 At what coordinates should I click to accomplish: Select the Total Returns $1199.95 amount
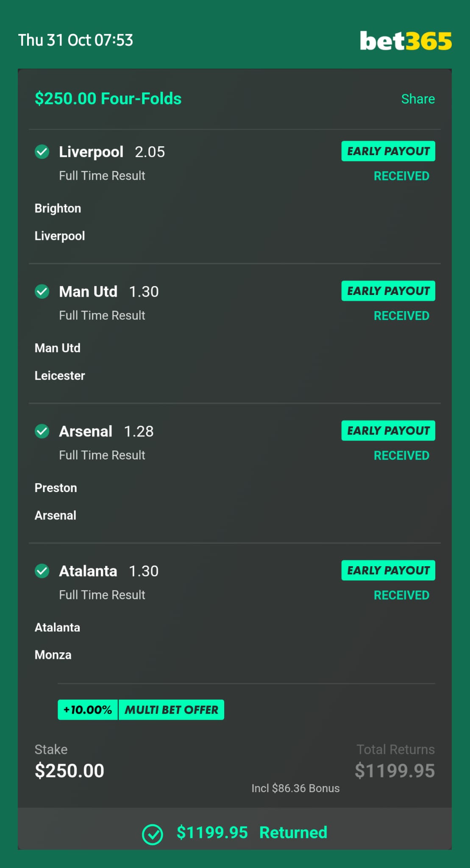[395, 771]
